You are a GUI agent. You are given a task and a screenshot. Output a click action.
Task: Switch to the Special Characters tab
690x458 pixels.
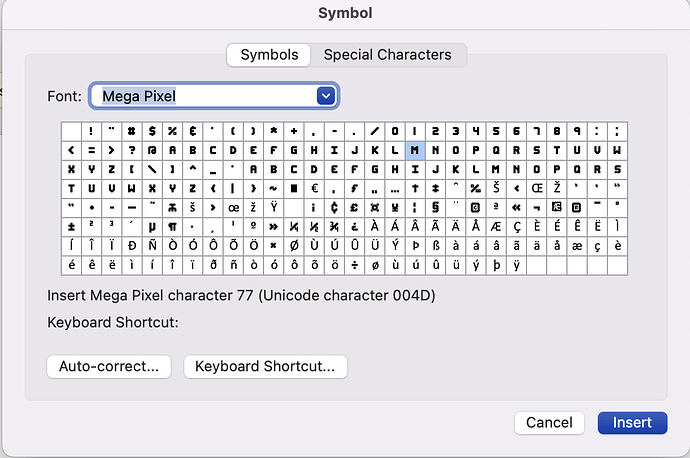click(x=387, y=55)
